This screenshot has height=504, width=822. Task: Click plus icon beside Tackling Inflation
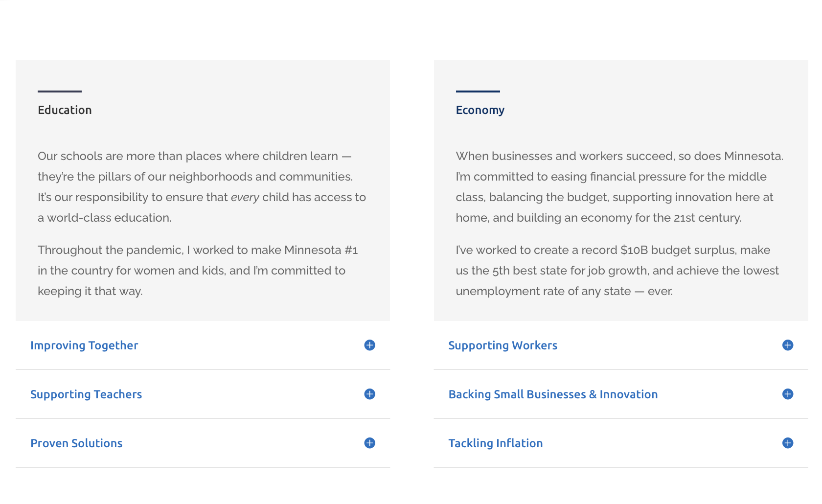click(788, 443)
